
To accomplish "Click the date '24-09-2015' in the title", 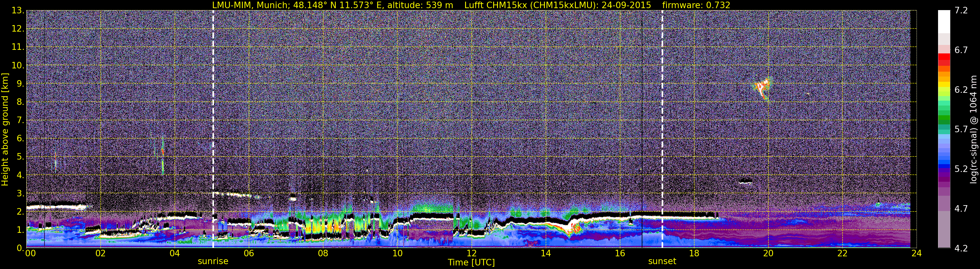I will coord(626,5).
